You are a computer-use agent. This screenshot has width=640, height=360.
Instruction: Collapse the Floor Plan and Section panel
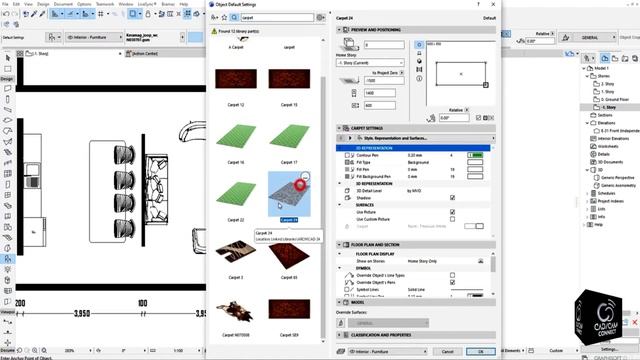pos(339,245)
